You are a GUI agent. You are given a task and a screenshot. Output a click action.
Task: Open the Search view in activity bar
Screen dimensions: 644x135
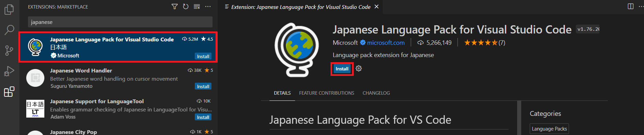(x=9, y=30)
